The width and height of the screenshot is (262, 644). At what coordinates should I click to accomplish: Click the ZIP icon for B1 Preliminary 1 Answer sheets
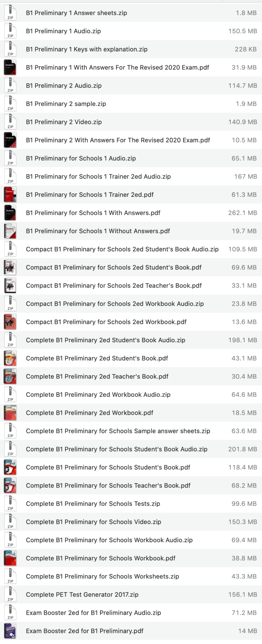(10, 13)
